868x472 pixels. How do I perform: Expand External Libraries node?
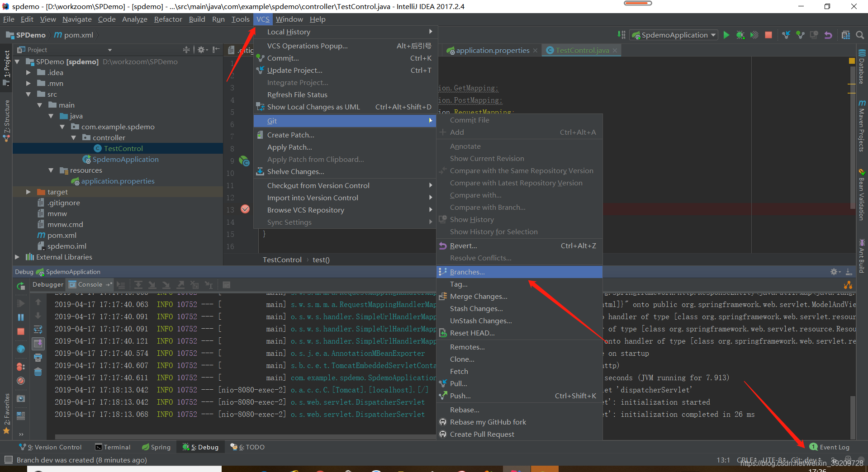[x=17, y=257]
